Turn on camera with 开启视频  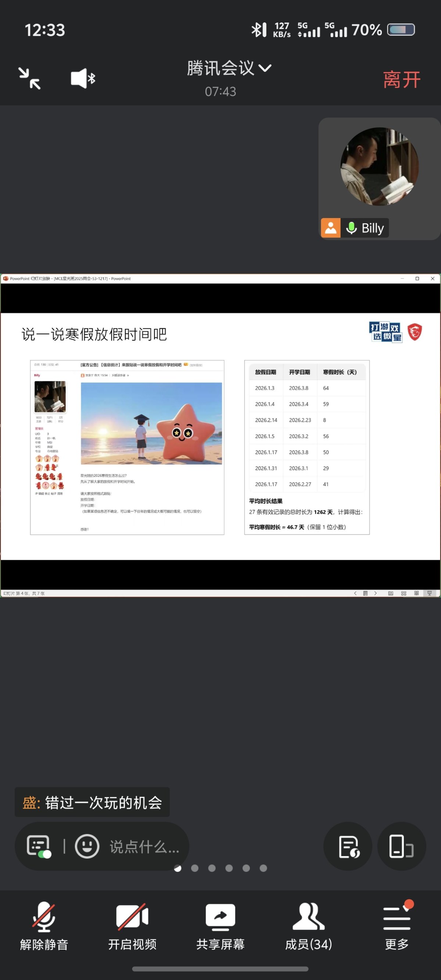[x=132, y=926]
